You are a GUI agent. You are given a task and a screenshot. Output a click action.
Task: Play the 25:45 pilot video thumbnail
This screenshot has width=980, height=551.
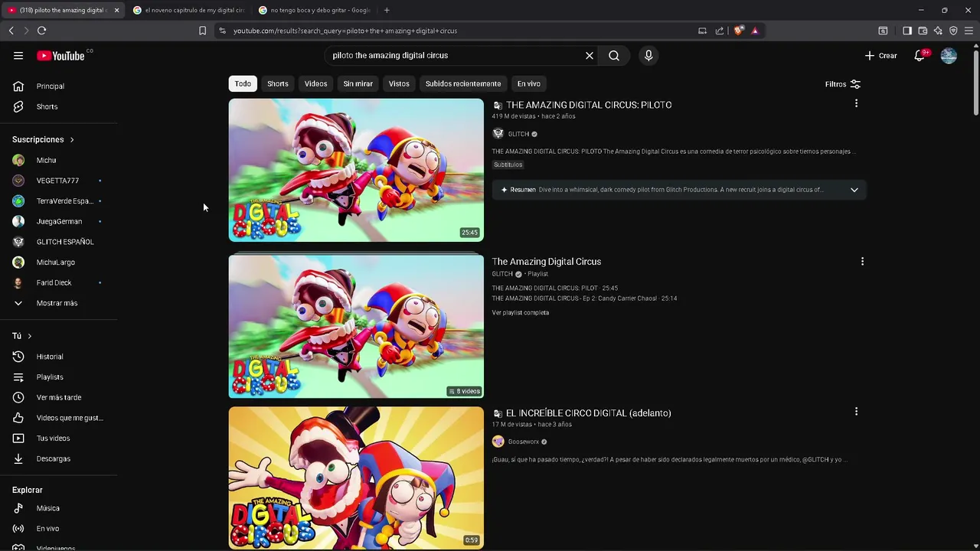click(356, 170)
